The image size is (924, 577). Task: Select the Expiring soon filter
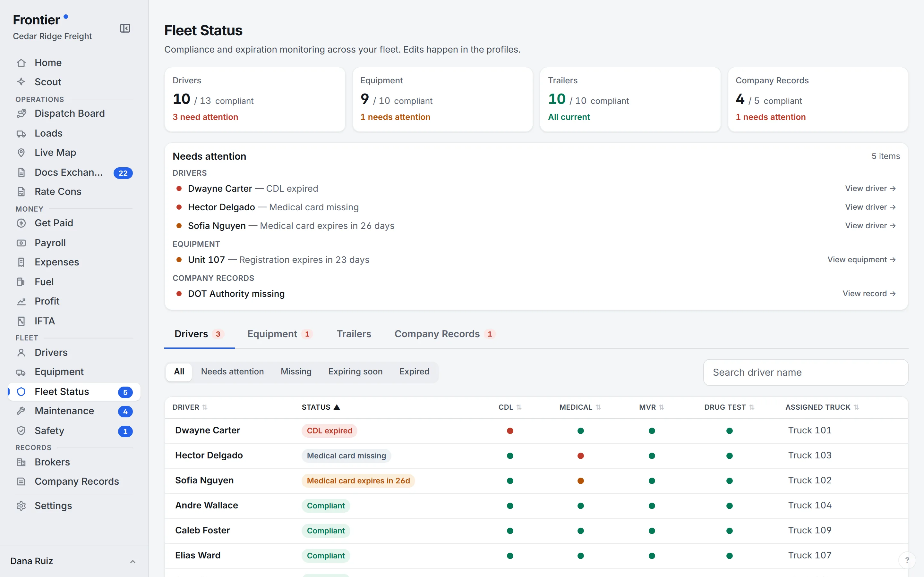(x=355, y=372)
